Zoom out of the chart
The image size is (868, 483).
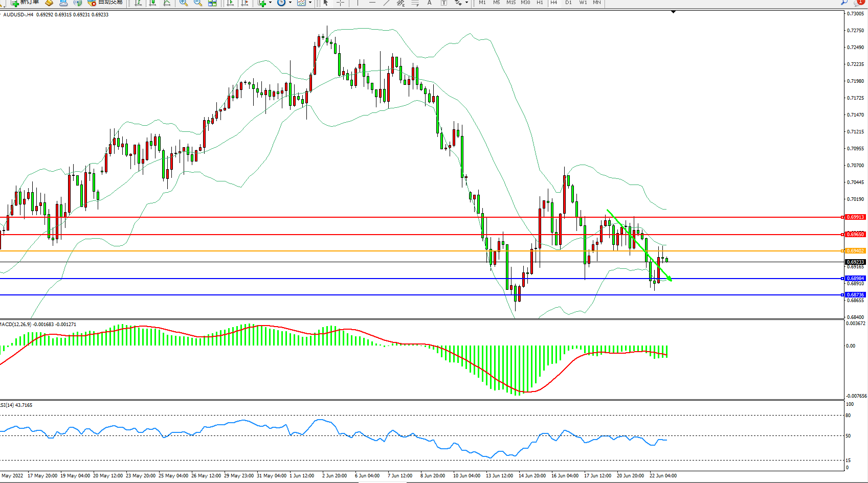click(x=197, y=3)
